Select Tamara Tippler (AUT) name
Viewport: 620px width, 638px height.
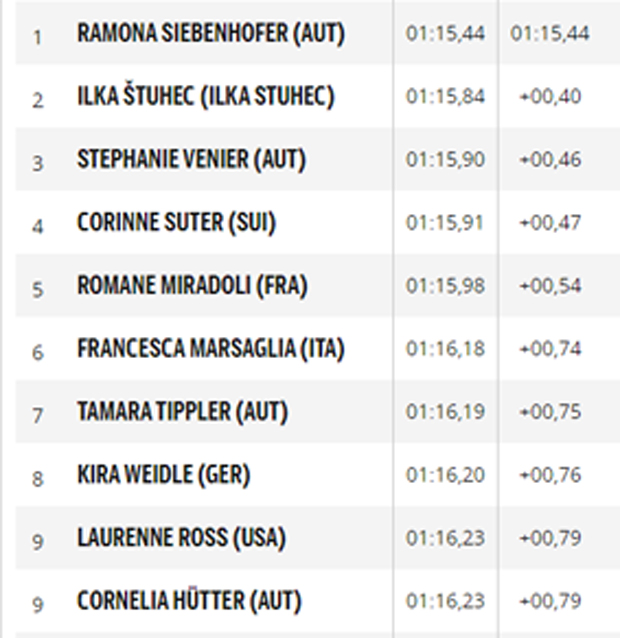point(182,412)
